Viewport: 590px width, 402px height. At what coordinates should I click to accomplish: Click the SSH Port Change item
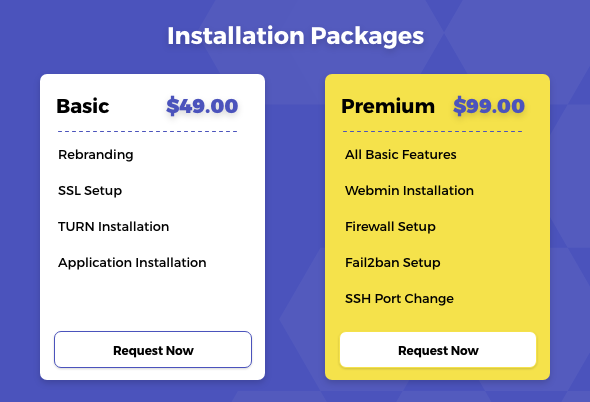tap(399, 298)
